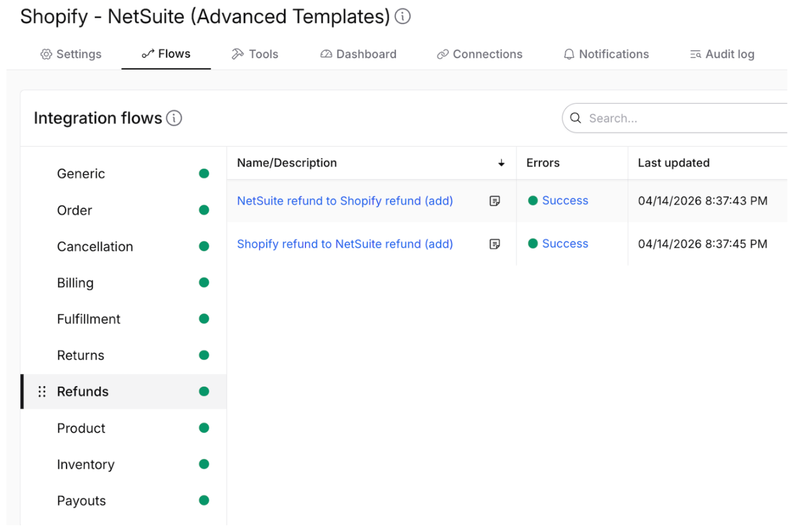Screen dimensions: 794x532
Task: Switch to the Tools tab
Action: click(255, 54)
